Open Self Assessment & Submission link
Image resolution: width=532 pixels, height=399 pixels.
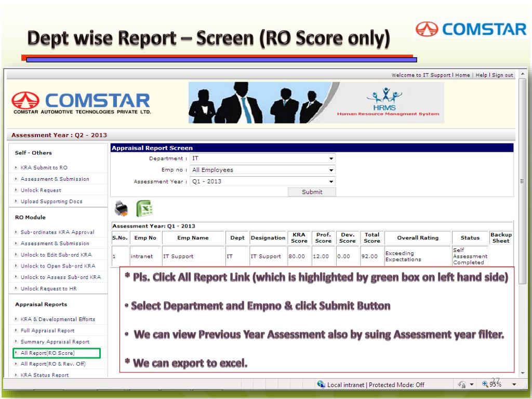click(55, 179)
